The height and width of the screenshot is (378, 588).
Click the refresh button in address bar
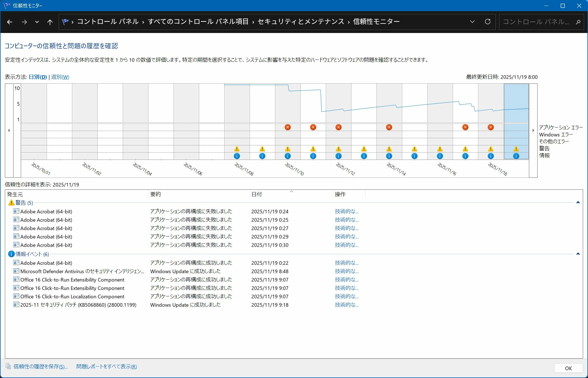point(487,22)
